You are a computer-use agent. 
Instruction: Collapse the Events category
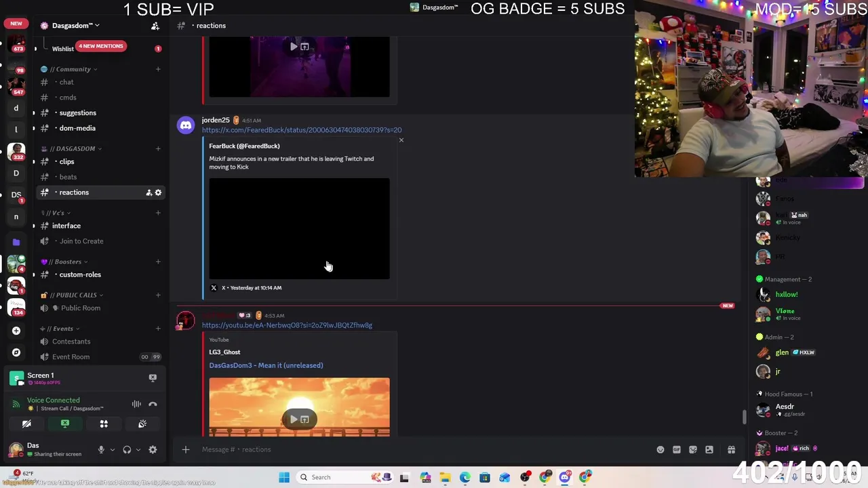pyautogui.click(x=64, y=329)
